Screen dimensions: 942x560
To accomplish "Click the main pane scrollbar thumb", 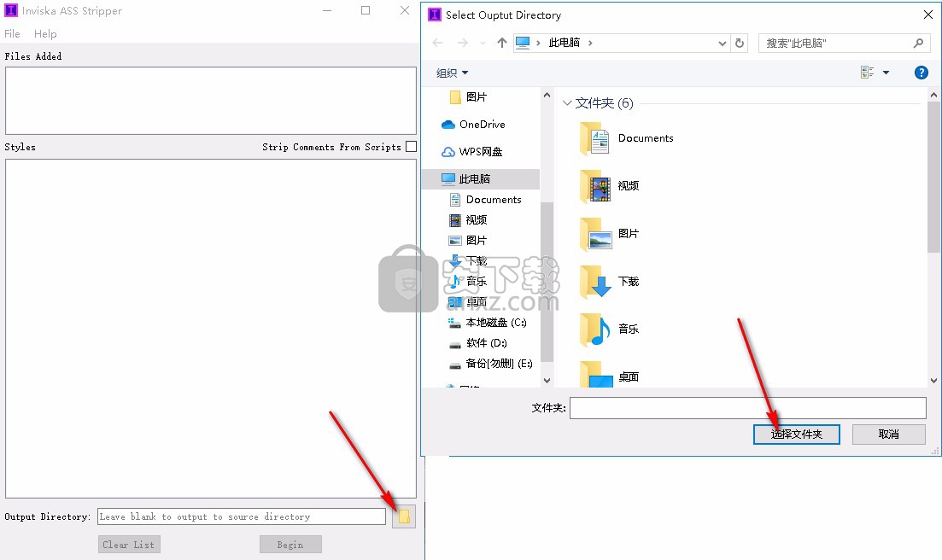I will 933,177.
